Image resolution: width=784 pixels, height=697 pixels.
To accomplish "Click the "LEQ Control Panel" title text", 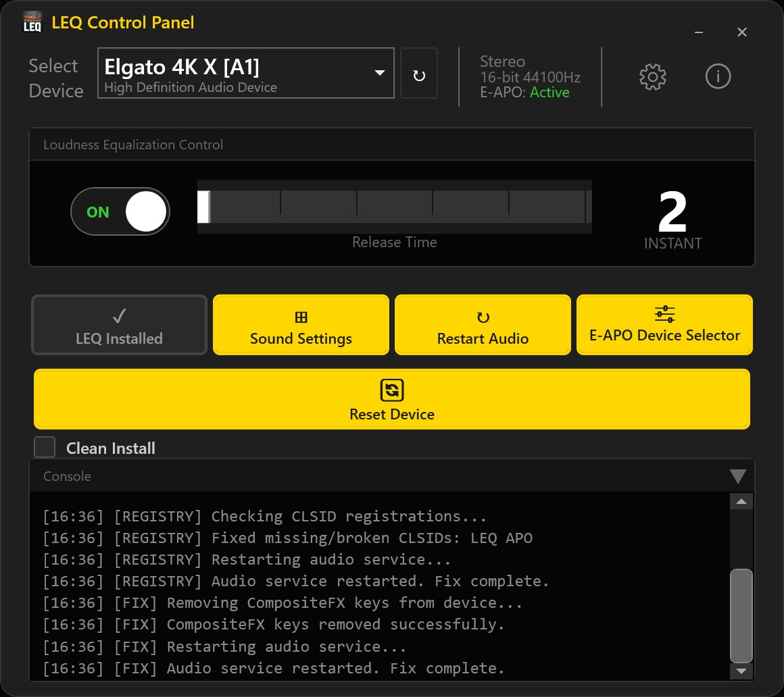I will (x=122, y=22).
